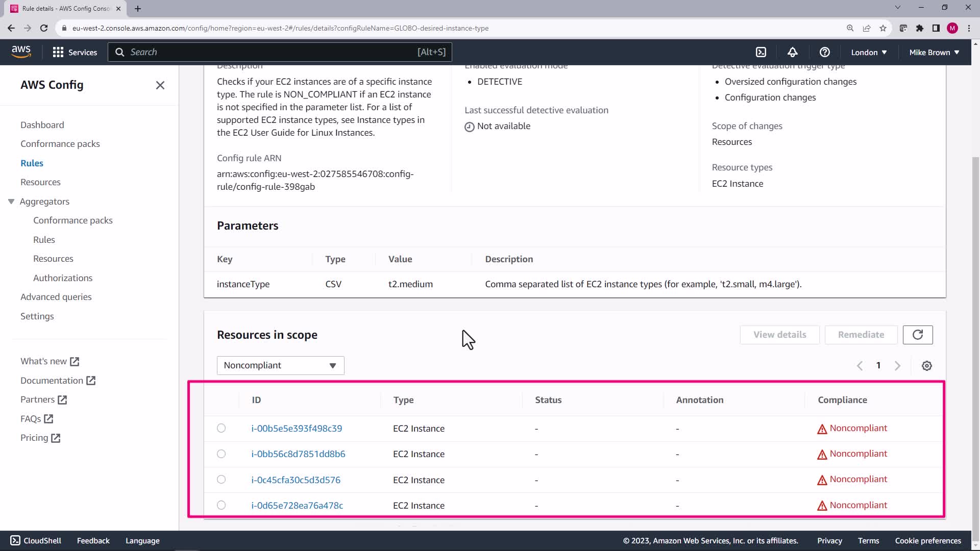Open the Noncompliant filter dropdown

click(x=280, y=365)
